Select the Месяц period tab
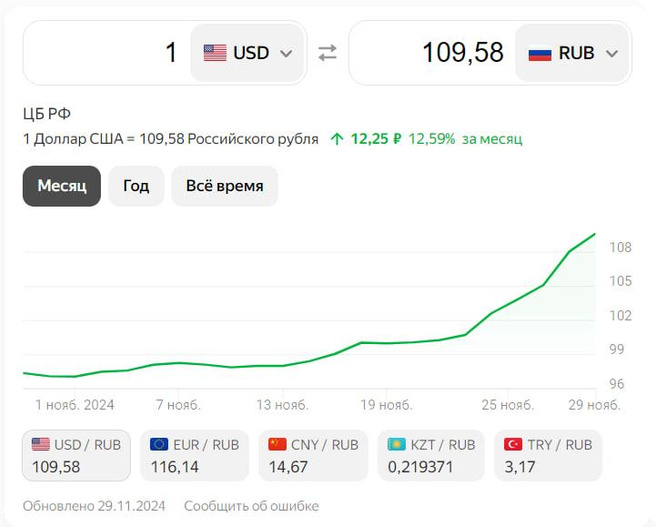656x527 pixels. pos(62,186)
